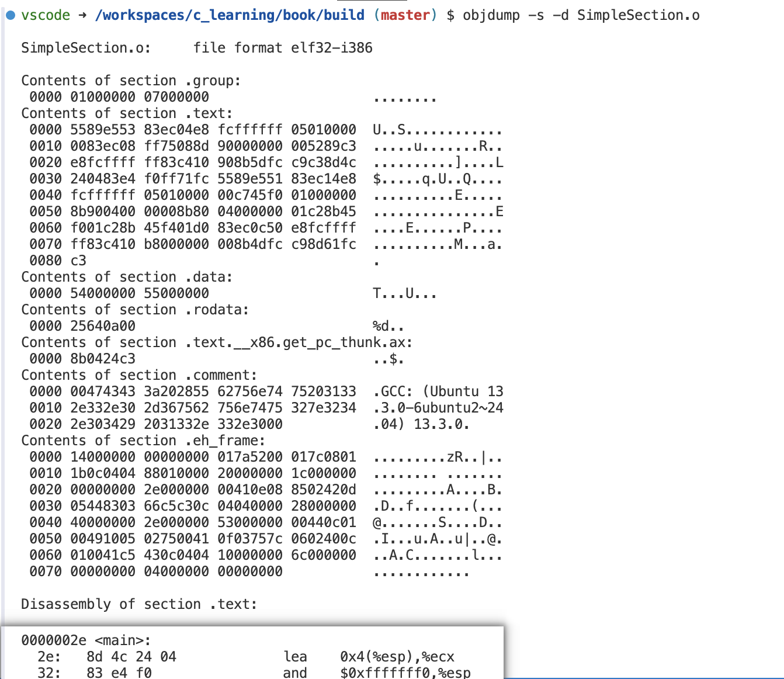The height and width of the screenshot is (679, 784).
Task: Click the 'Contents of section .rodata:' header
Action: click(x=135, y=310)
